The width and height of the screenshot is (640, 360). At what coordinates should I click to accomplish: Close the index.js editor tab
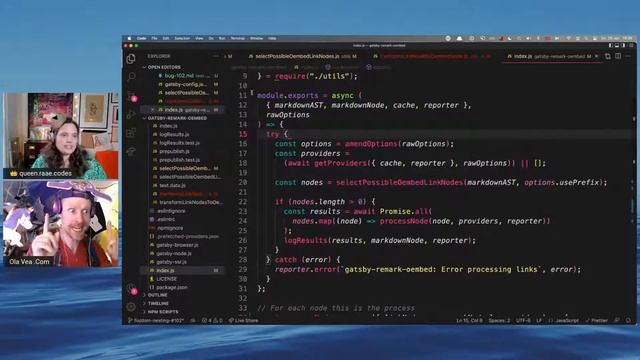coord(597,56)
